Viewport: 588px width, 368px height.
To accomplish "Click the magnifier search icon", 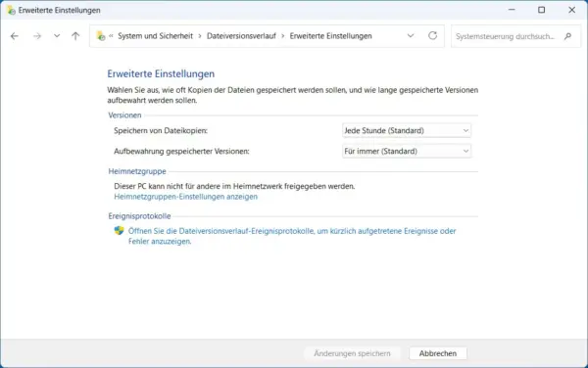I will pos(567,36).
